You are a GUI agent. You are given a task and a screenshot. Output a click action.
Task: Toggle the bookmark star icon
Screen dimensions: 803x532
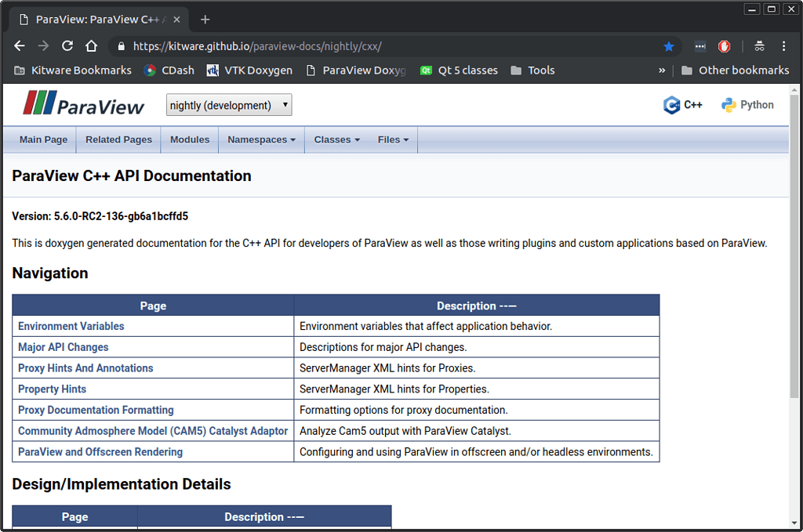[668, 46]
